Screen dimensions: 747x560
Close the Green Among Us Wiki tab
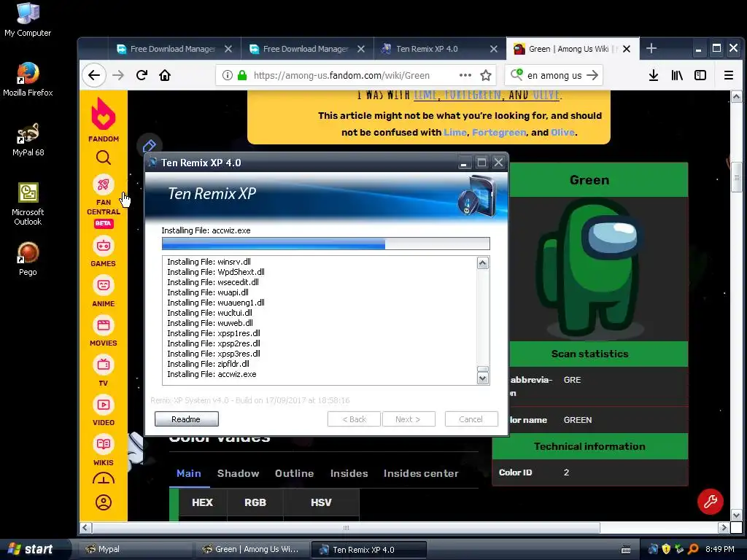[x=627, y=49]
